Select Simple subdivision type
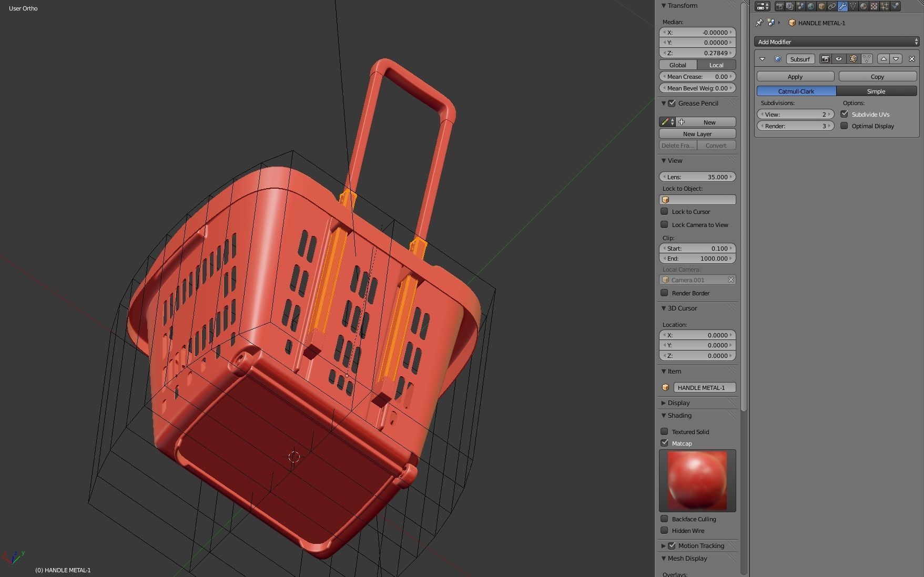 click(x=876, y=91)
